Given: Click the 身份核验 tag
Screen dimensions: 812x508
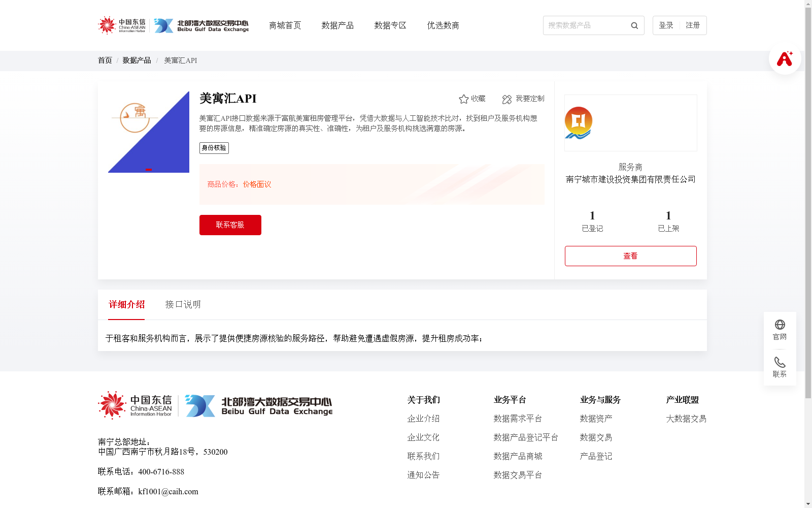Looking at the screenshot, I should [x=214, y=148].
